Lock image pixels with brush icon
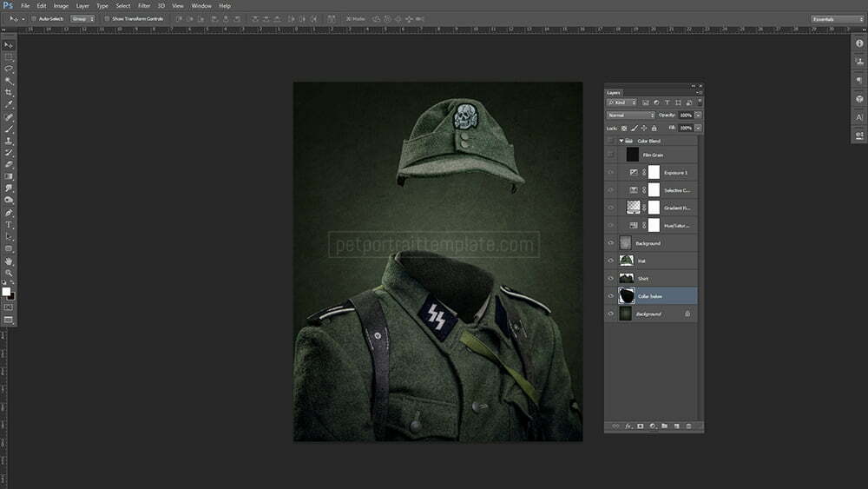Screen dimensions: 868x489 point(635,129)
